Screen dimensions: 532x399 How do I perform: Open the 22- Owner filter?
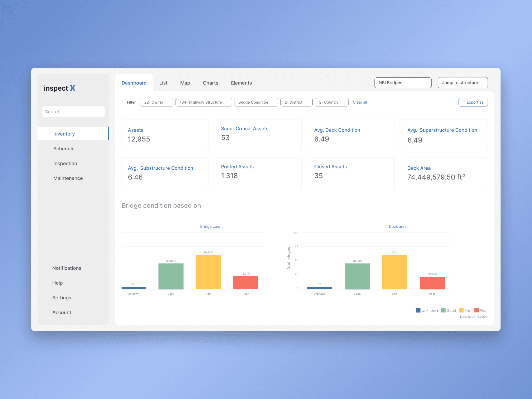156,102
